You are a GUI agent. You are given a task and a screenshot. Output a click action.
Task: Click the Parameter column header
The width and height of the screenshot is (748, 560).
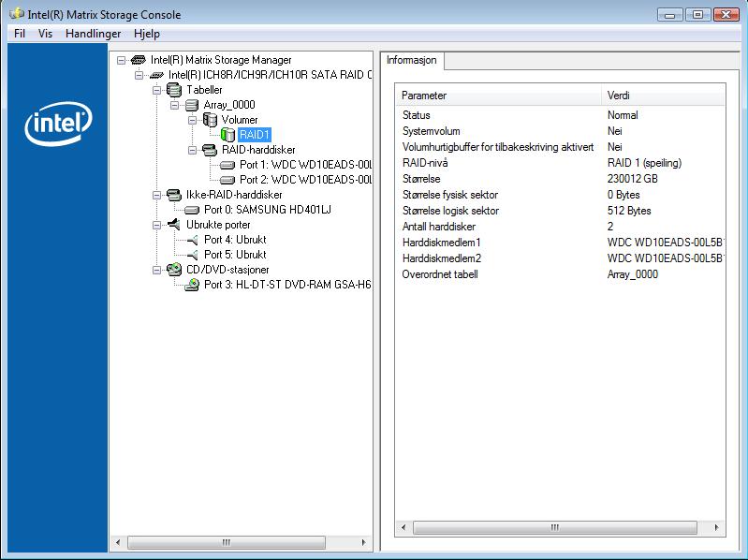point(498,96)
